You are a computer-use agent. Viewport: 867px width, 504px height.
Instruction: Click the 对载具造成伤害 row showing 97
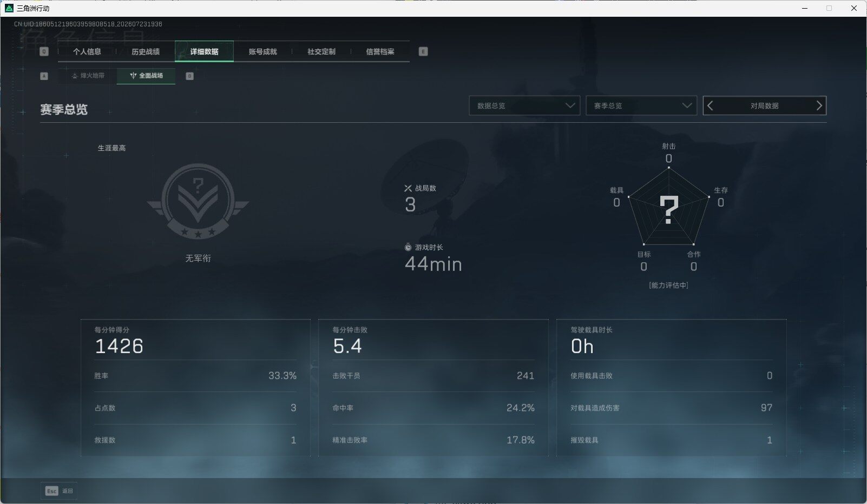pos(672,408)
